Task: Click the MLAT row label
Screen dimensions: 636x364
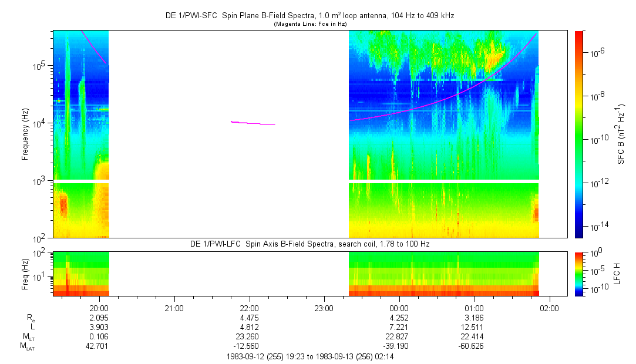Action: (x=28, y=346)
